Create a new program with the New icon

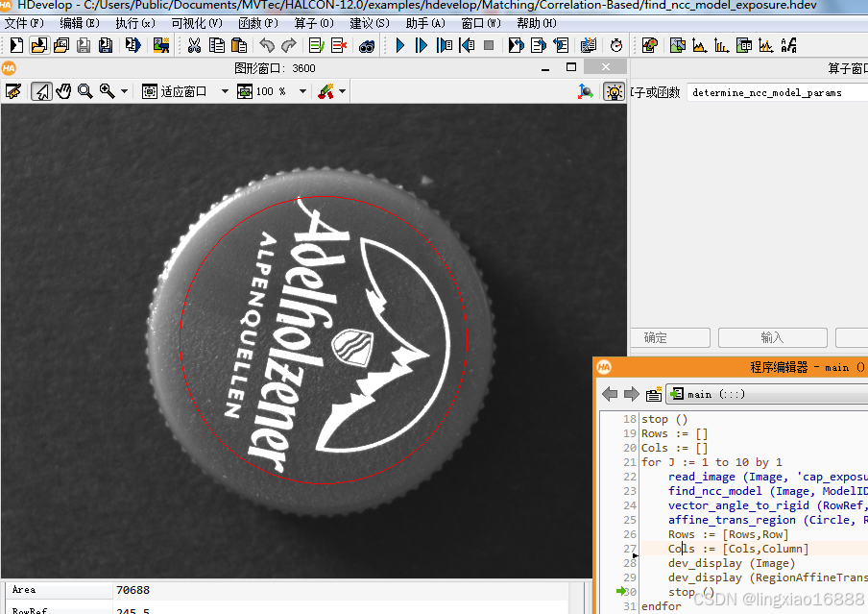(x=16, y=45)
